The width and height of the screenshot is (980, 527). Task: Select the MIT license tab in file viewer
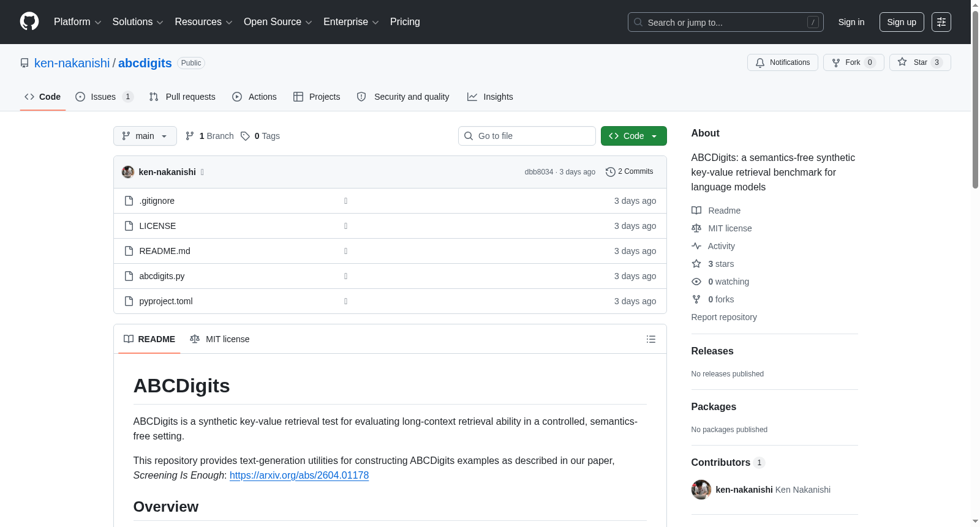(x=220, y=339)
